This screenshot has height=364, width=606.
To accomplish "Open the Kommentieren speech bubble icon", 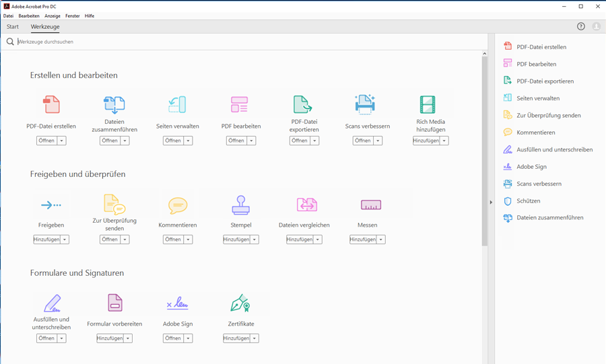I will [178, 205].
